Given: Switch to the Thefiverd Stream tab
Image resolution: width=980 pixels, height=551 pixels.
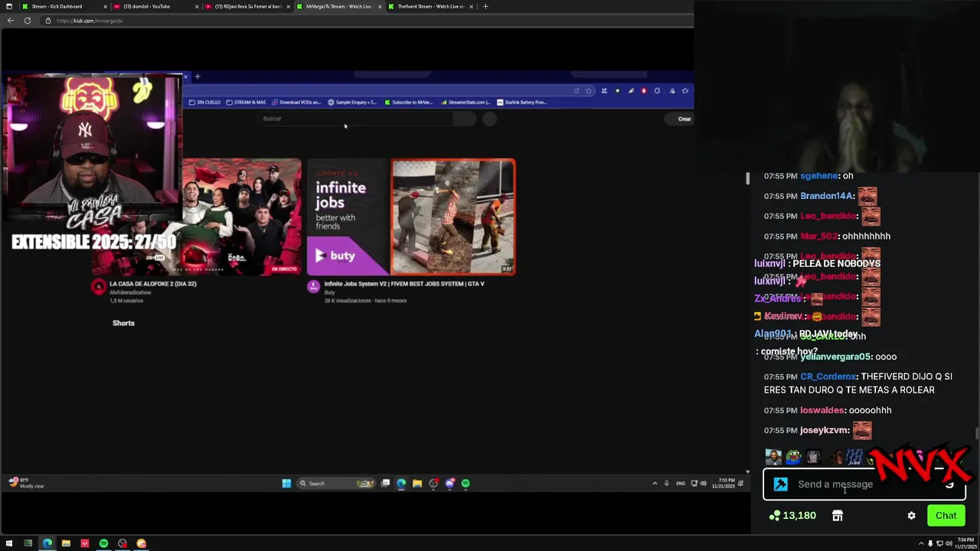Looking at the screenshot, I should (x=430, y=6).
